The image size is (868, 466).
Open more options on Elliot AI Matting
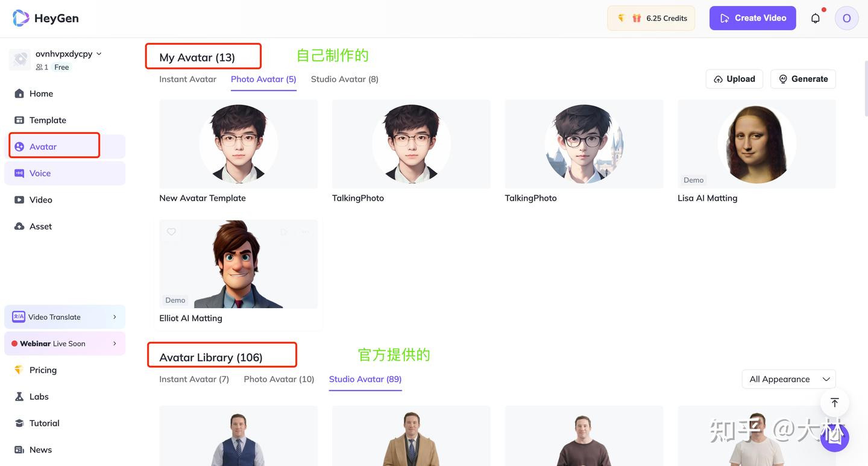(x=305, y=231)
